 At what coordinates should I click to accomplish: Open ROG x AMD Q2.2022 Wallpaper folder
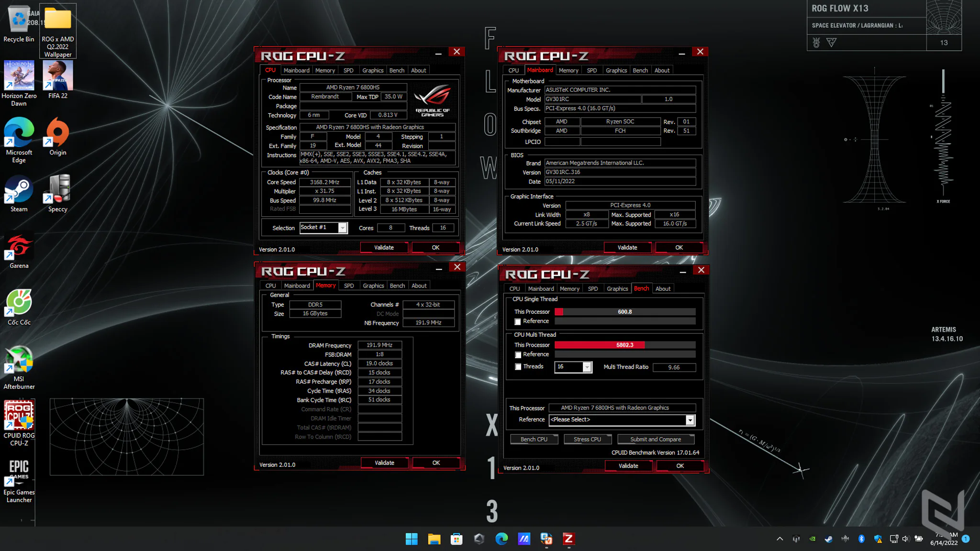click(x=57, y=31)
